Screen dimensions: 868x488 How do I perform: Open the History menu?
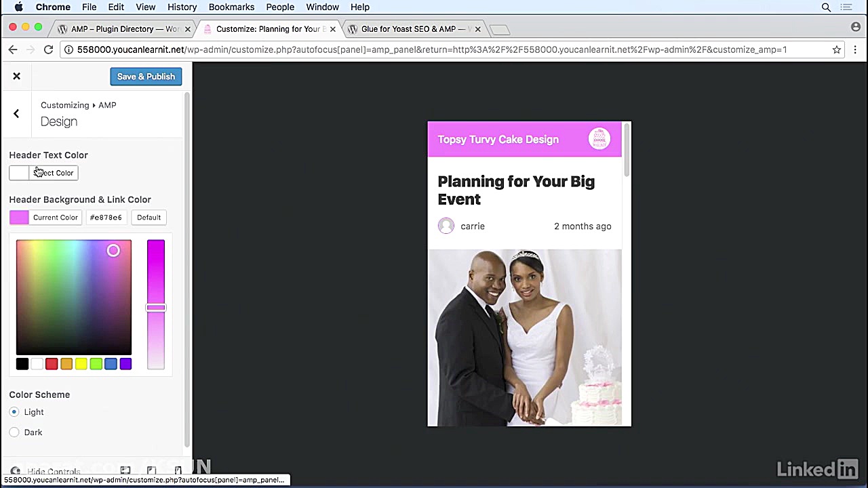click(182, 7)
